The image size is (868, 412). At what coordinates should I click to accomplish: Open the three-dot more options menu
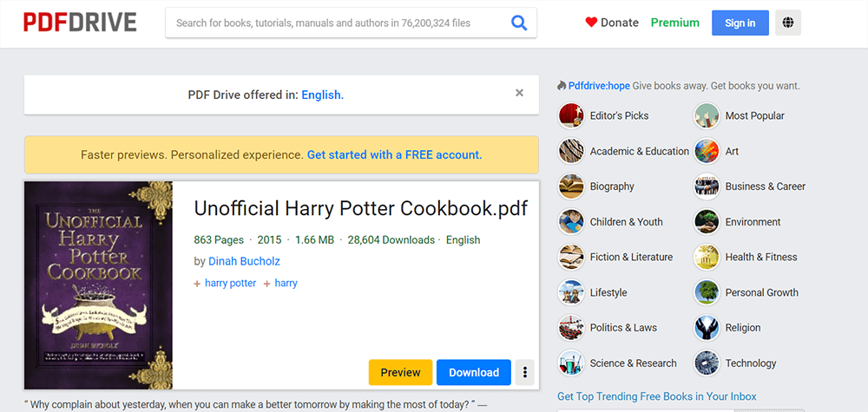coord(524,372)
